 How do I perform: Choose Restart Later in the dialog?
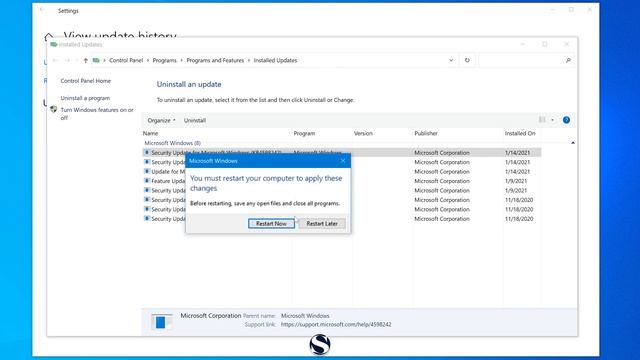(322, 224)
